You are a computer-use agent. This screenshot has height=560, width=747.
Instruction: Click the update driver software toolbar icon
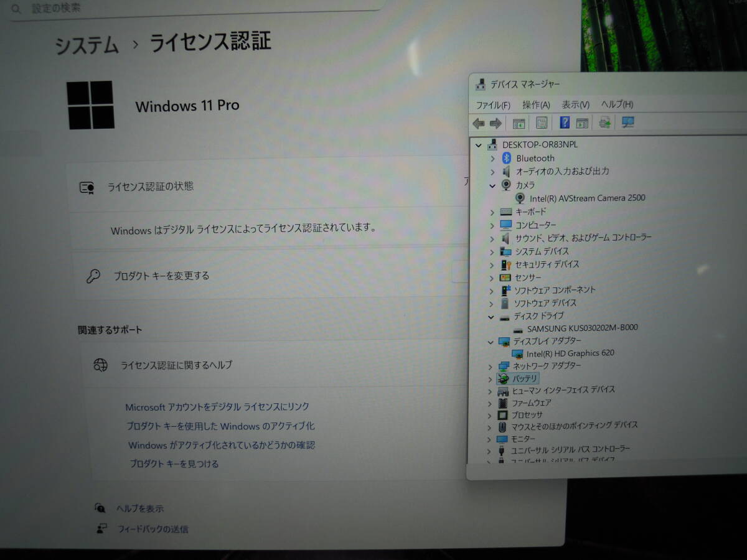tap(604, 123)
